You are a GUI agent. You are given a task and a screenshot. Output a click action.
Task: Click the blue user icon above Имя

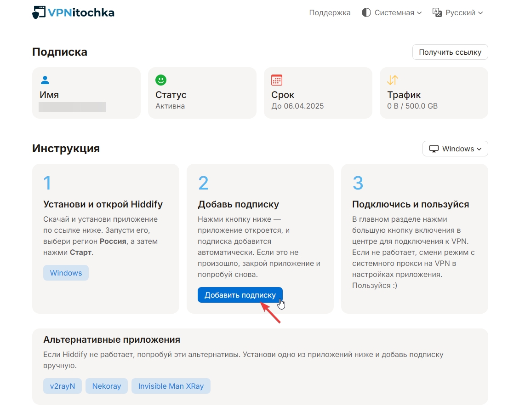(45, 80)
